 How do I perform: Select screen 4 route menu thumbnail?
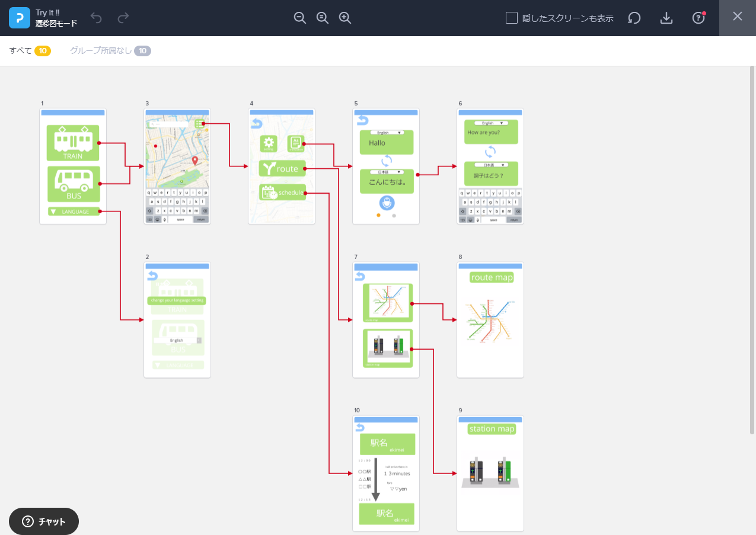282,166
